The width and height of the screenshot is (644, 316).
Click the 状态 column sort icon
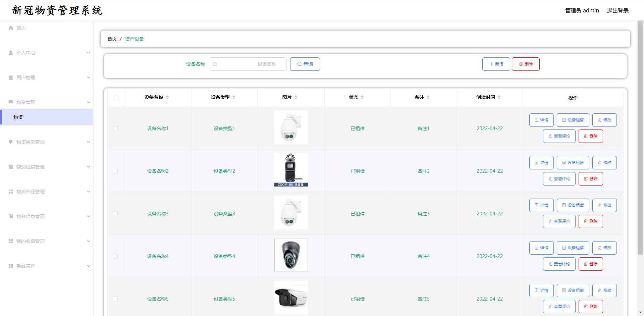(362, 97)
